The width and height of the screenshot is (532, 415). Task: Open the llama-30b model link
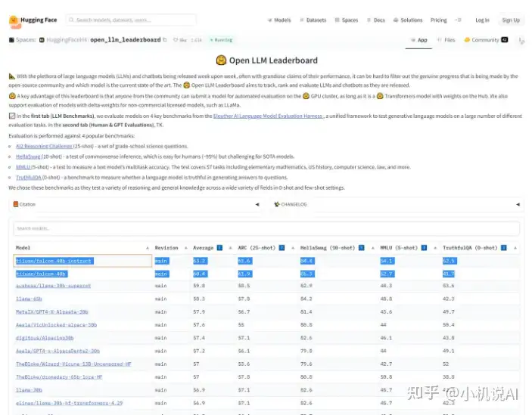pyautogui.click(x=29, y=390)
